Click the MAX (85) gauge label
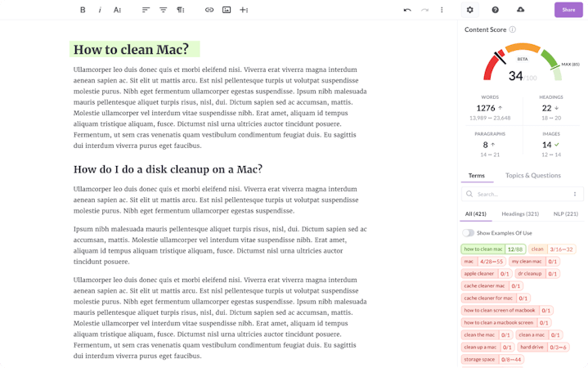 coord(570,65)
